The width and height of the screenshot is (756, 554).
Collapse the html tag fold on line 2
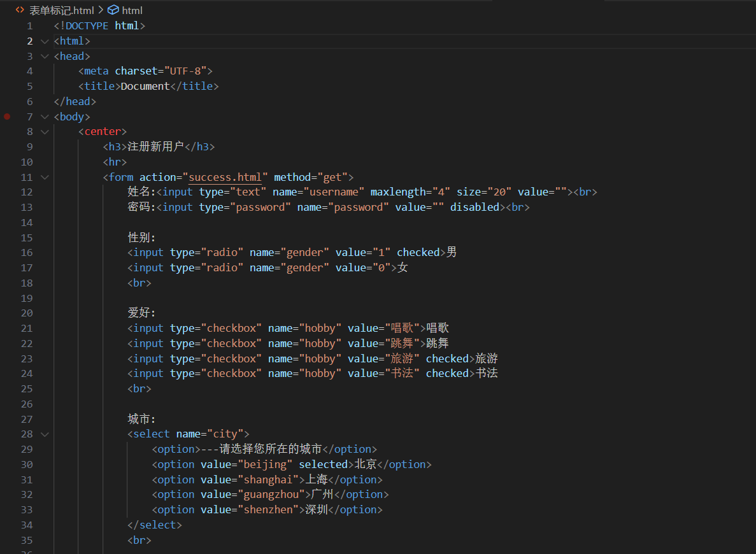click(45, 41)
